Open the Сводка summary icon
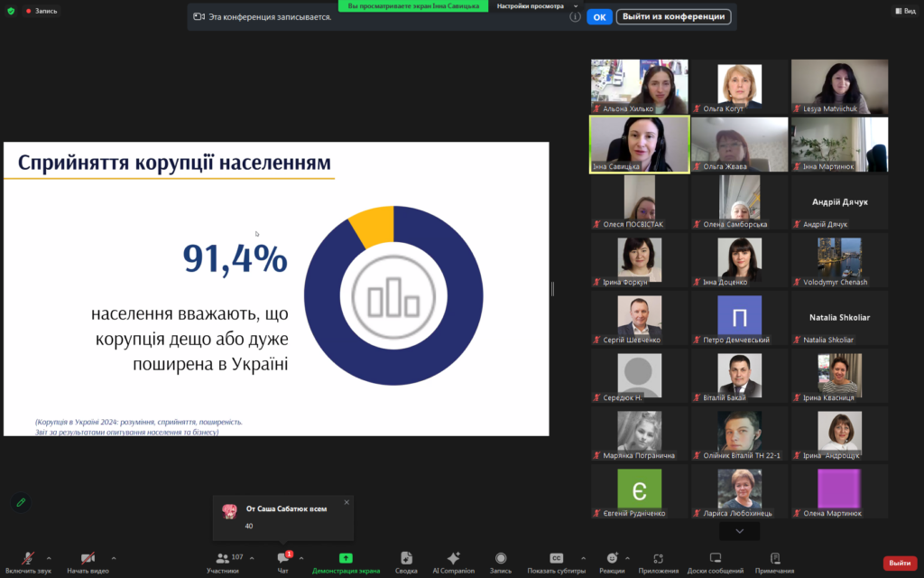 tap(406, 559)
